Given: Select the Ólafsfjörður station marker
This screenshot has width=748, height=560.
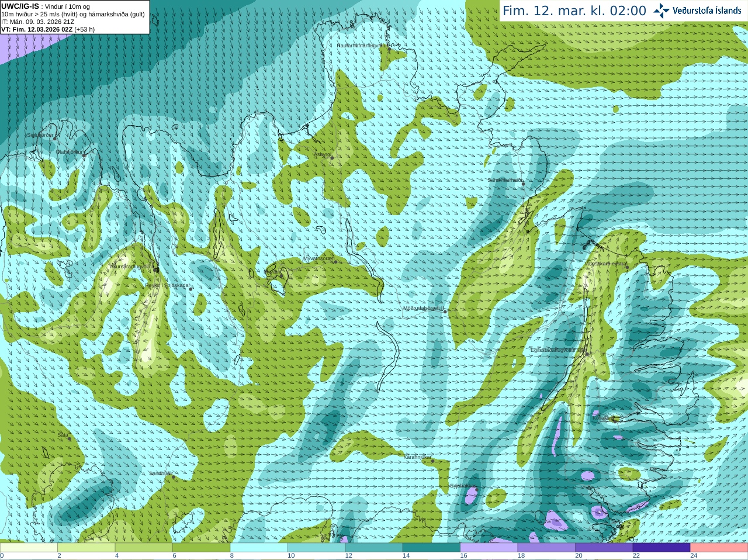Looking at the screenshot, I should (x=85, y=154).
